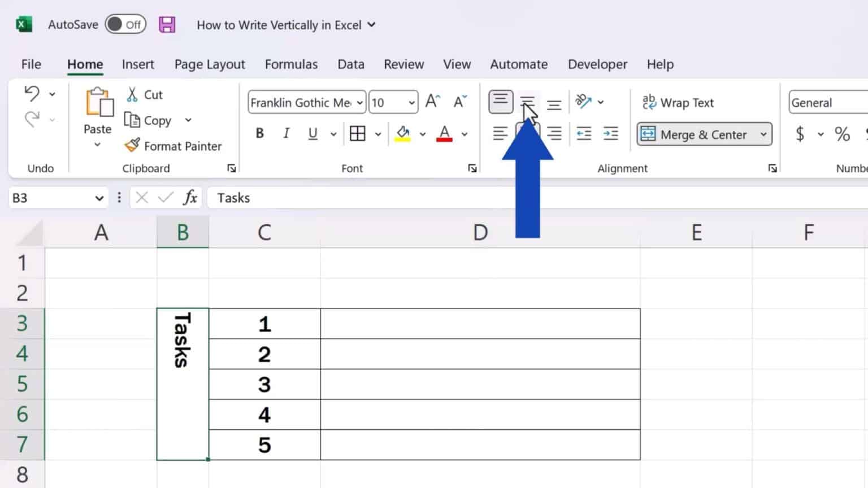Screen dimensions: 868x488
Task: Open the Page Layout tab
Action: point(210,64)
